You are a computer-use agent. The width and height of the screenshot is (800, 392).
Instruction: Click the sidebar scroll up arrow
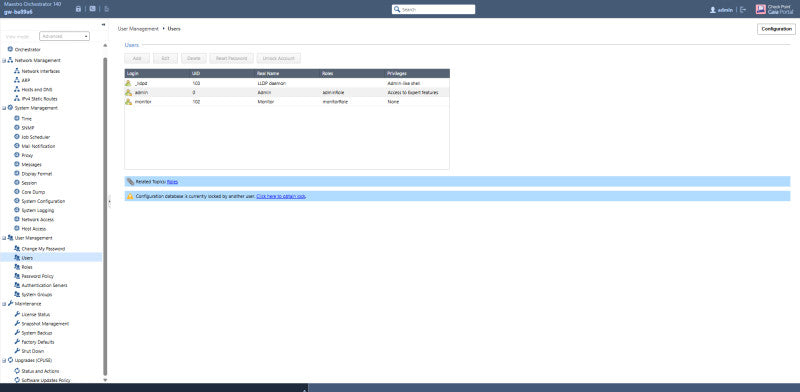[105, 46]
